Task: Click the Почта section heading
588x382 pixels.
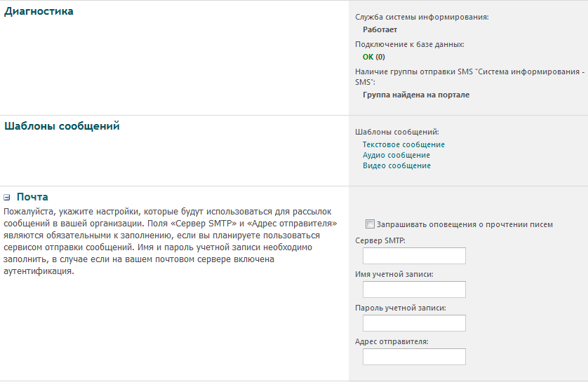Action: 32,197
